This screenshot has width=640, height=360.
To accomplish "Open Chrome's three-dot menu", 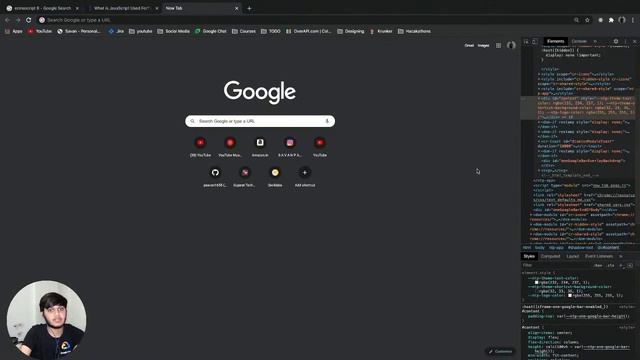I will pos(633,20).
